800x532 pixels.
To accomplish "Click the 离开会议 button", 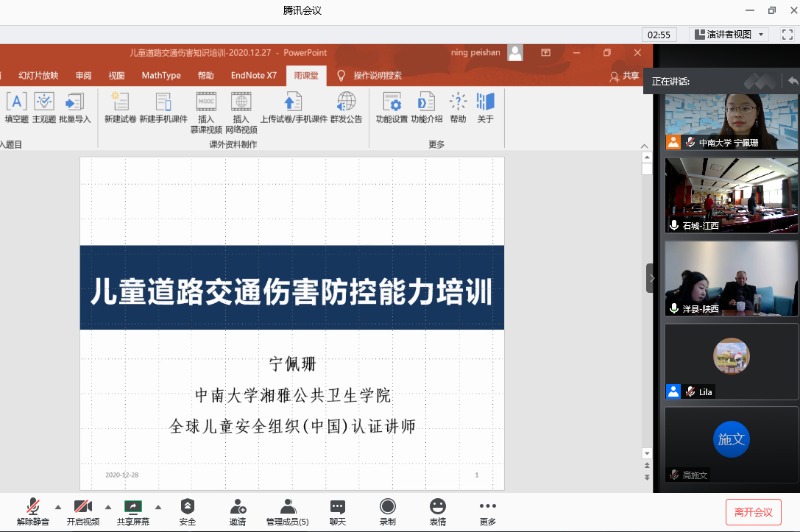I will coord(753,512).
